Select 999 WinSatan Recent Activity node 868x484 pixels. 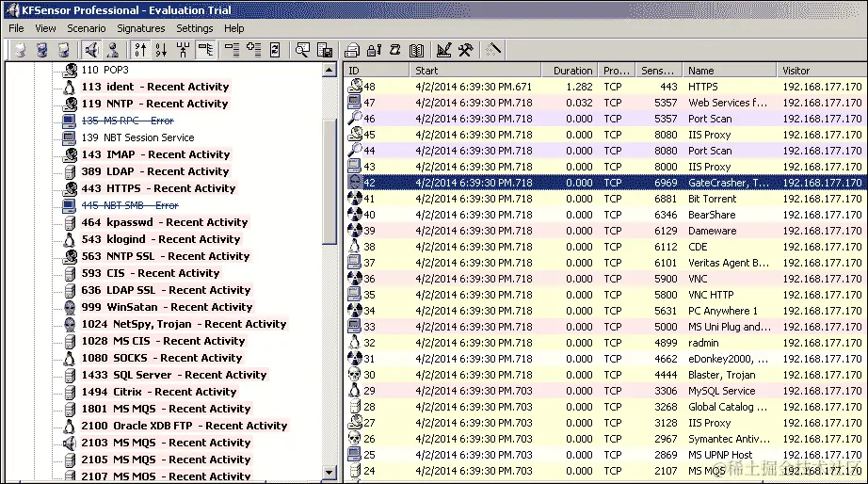167,307
